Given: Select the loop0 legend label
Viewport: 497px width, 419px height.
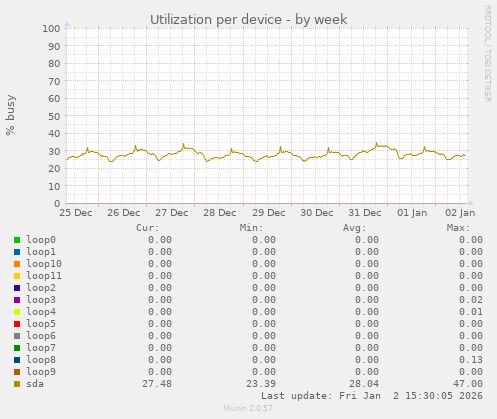Looking at the screenshot, I should pos(41,240).
